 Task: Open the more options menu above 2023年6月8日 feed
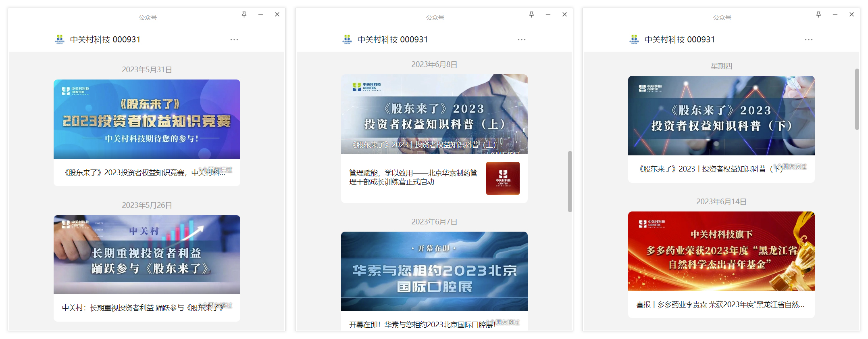click(522, 40)
